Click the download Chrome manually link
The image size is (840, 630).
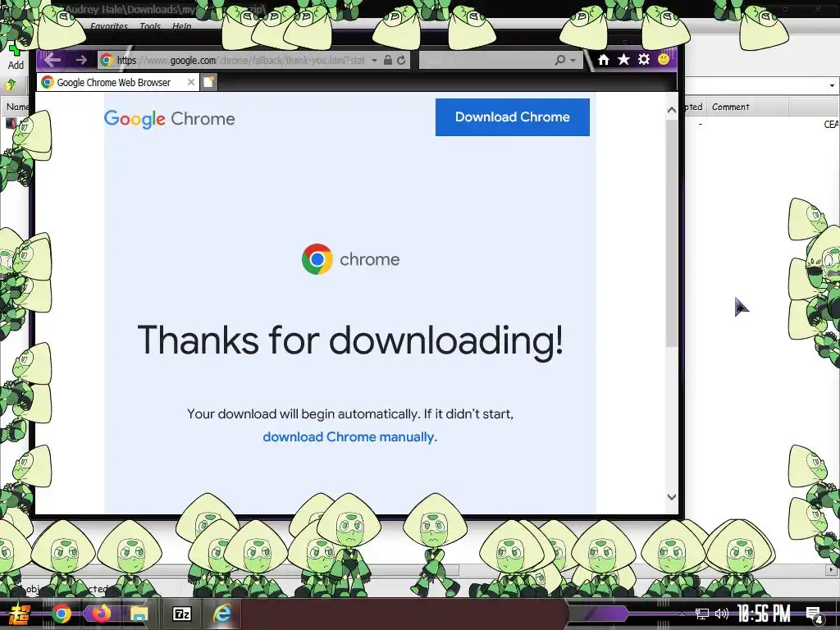click(349, 437)
